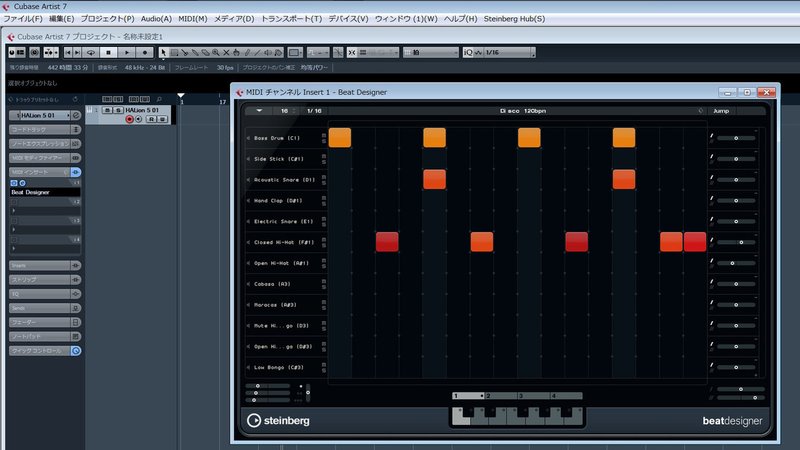The image size is (800, 450).
Task: Go to next marker button
Action: click(77, 53)
